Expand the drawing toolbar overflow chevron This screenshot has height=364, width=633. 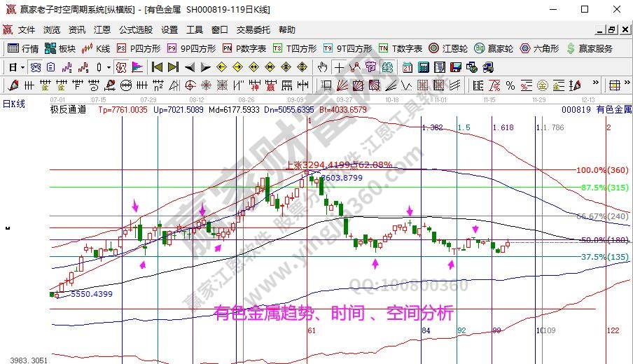tap(595, 85)
